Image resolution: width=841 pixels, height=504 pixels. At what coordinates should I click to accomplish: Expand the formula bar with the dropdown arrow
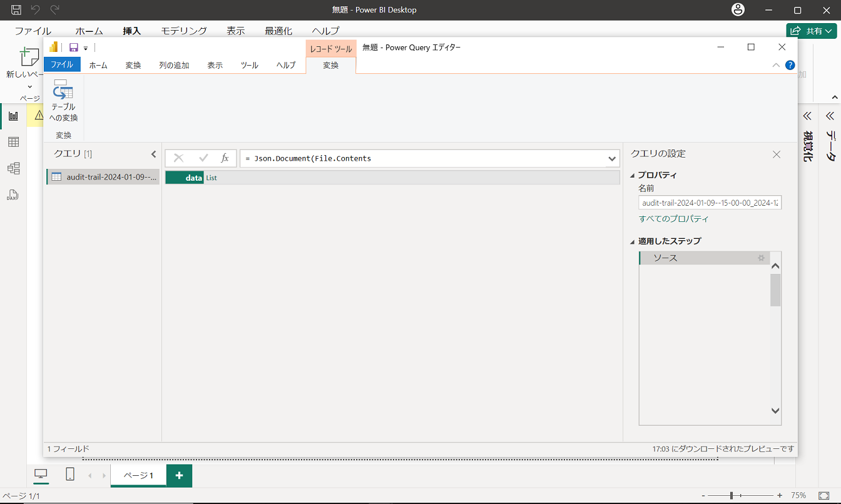[x=612, y=159]
